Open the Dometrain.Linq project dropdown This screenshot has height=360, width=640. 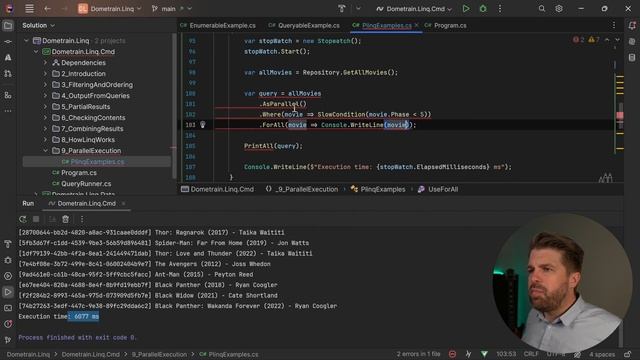point(110,9)
